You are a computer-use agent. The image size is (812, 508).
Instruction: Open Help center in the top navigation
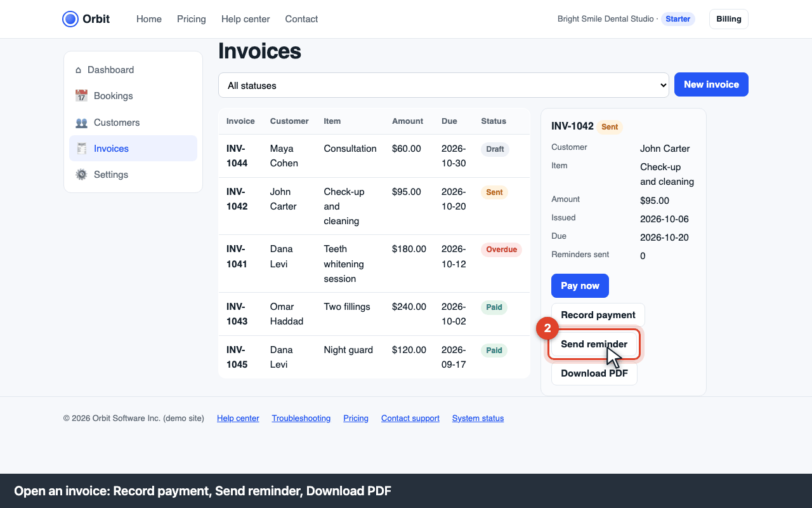coord(246,19)
